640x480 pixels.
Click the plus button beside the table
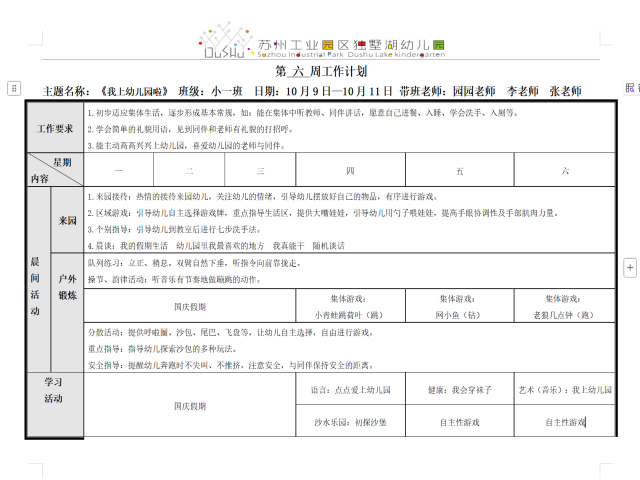click(x=629, y=268)
